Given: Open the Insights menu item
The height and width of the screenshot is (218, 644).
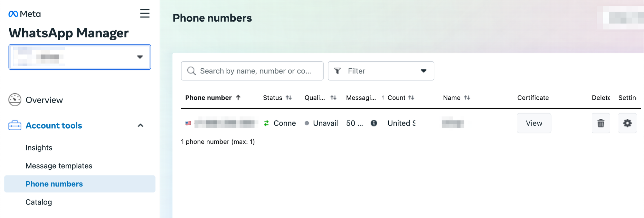Looking at the screenshot, I should point(39,148).
